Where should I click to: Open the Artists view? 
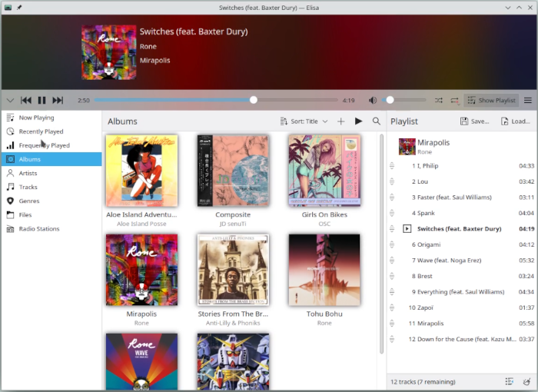[x=51, y=173]
